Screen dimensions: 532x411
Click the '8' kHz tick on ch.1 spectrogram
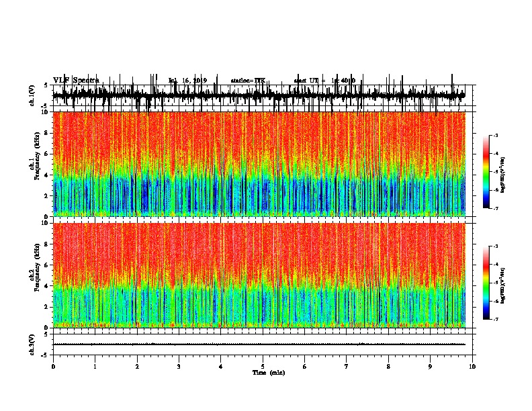tap(47, 133)
